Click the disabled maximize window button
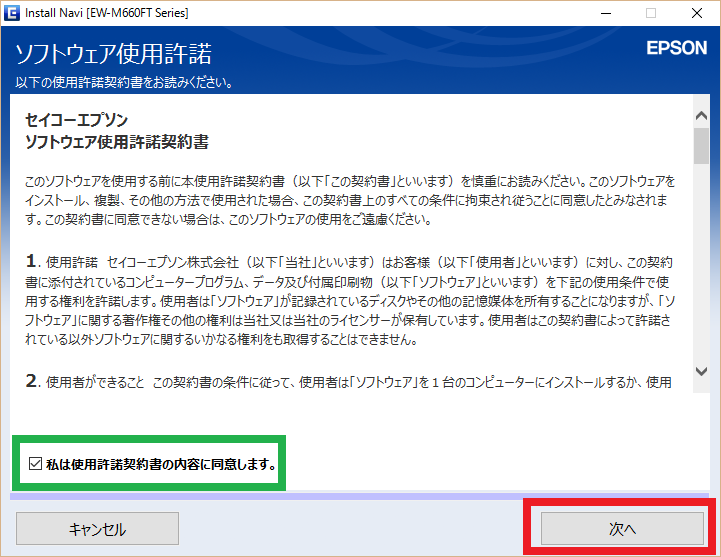 point(650,13)
